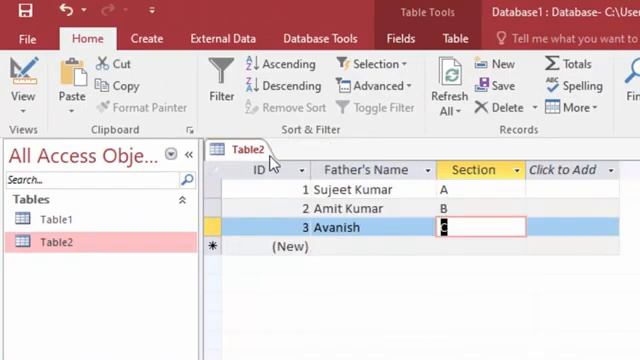Open the Advanced filter dropdown
Viewport: 640px width, 360px height.
[374, 86]
